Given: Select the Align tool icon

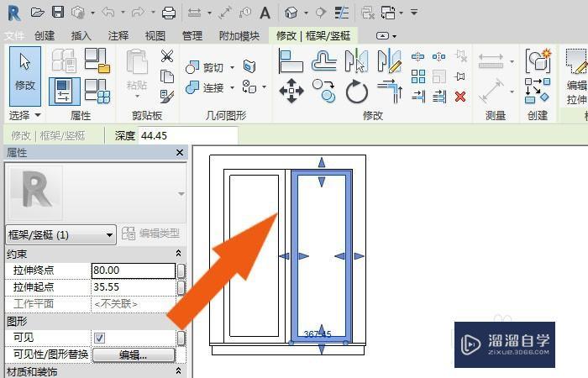Looking at the screenshot, I should (x=291, y=60).
